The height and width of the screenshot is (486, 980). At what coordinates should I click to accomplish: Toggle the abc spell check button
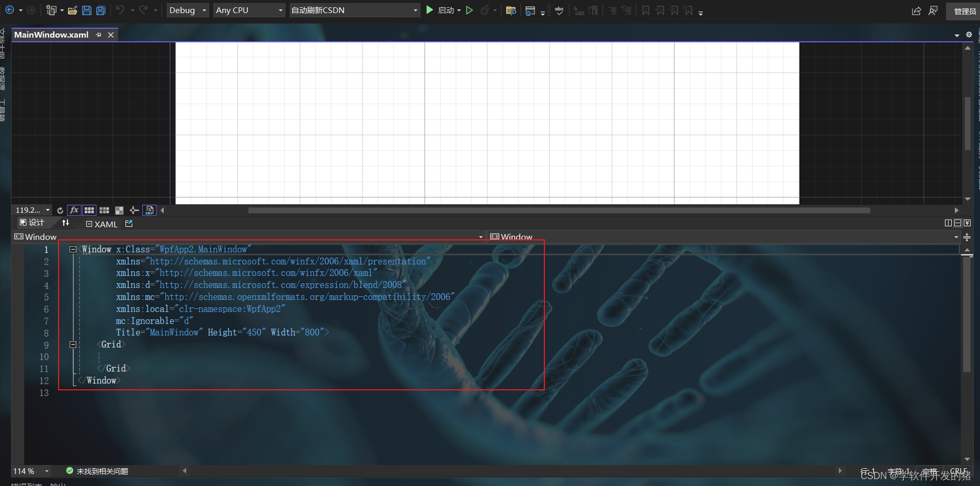tap(559, 10)
